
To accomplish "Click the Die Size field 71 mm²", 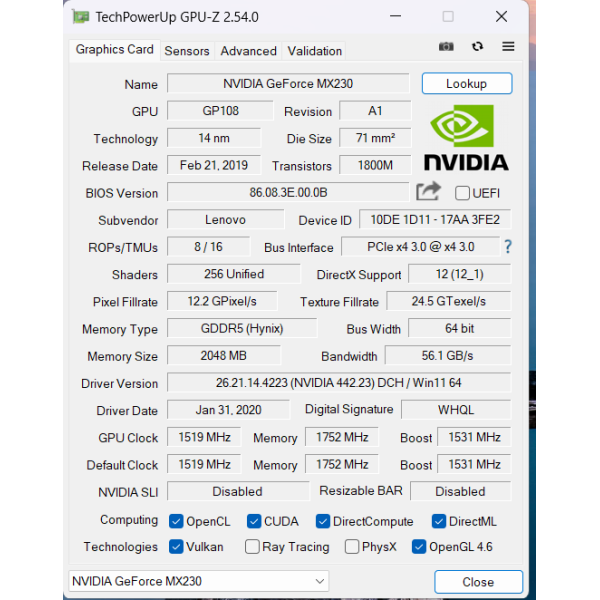I will (375, 138).
